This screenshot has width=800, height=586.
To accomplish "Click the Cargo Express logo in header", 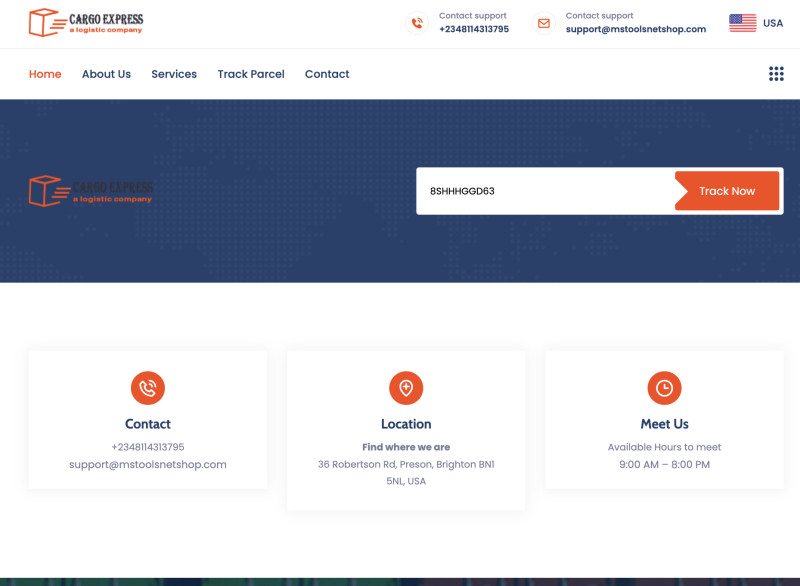I will point(86,22).
